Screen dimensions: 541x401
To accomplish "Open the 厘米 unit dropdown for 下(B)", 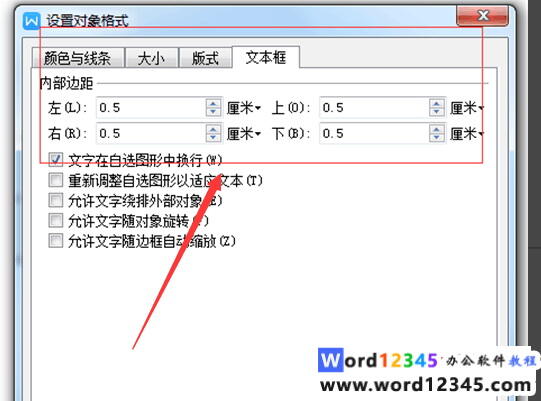I will (x=467, y=134).
